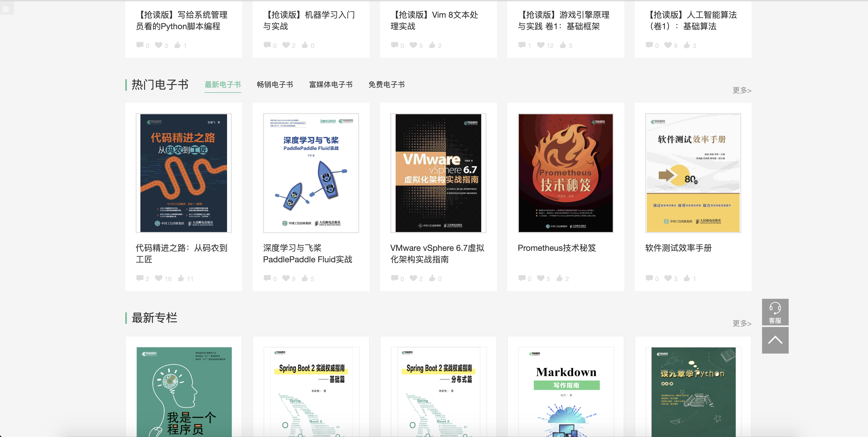Image resolution: width=868 pixels, height=437 pixels.
Task: Select the 富媒体电子书 tab
Action: click(331, 84)
